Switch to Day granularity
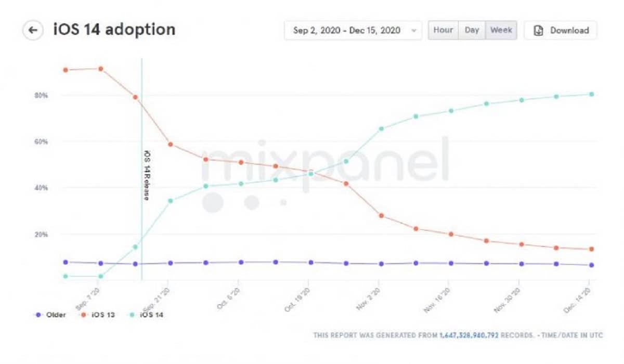 coord(472,30)
